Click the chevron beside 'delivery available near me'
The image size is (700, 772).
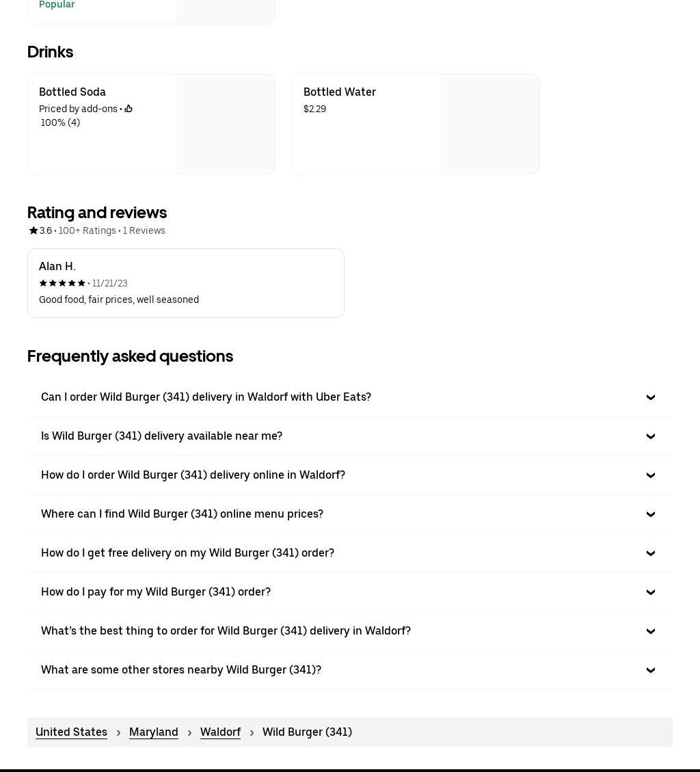pyautogui.click(x=650, y=436)
